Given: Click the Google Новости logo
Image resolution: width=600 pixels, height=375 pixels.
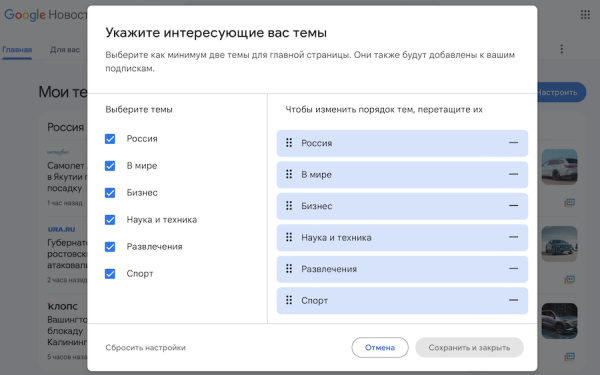Looking at the screenshot, I should tap(46, 15).
